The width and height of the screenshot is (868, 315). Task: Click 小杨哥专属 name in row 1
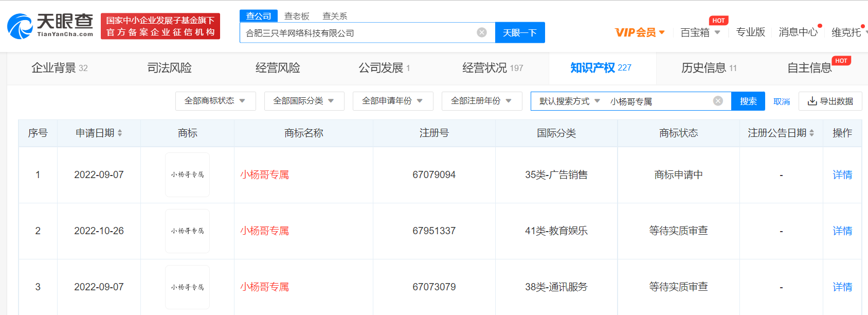(x=264, y=175)
